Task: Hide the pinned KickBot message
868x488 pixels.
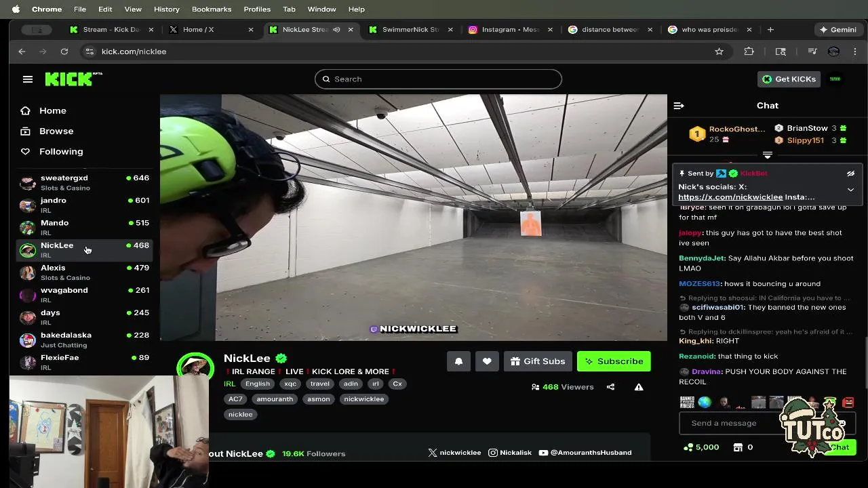Action: pos(850,174)
